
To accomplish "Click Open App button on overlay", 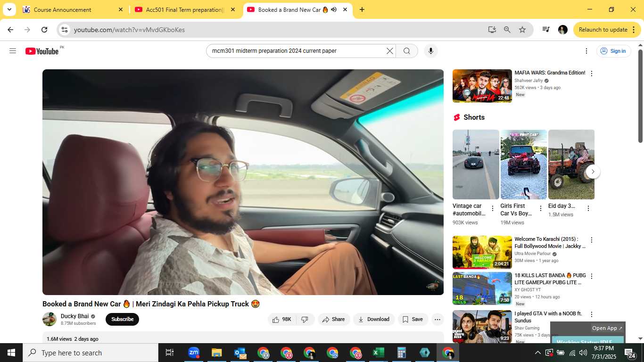I will pyautogui.click(x=607, y=328).
